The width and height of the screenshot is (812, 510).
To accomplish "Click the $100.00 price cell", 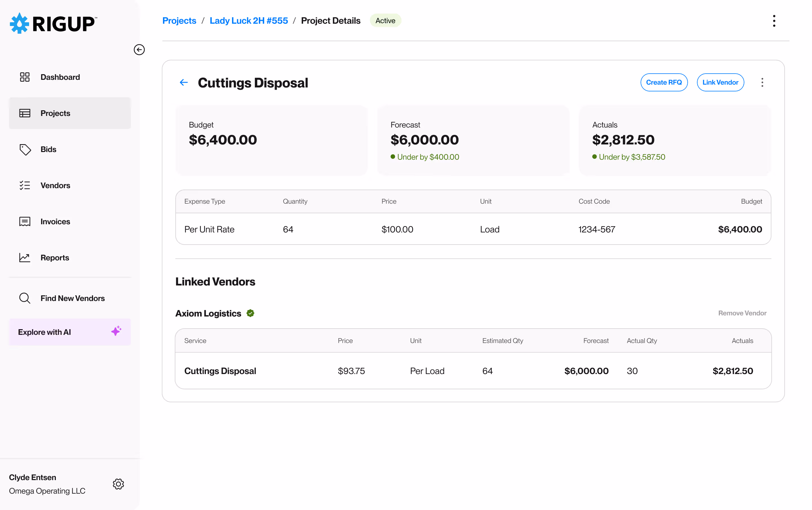I will tap(397, 229).
